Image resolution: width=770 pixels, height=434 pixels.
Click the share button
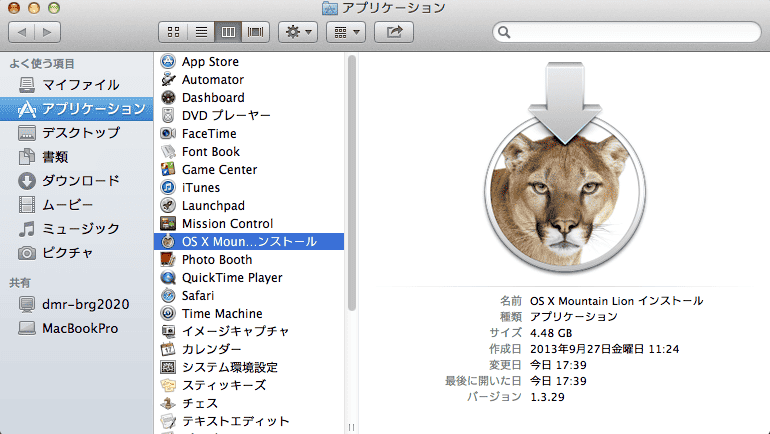(x=394, y=32)
